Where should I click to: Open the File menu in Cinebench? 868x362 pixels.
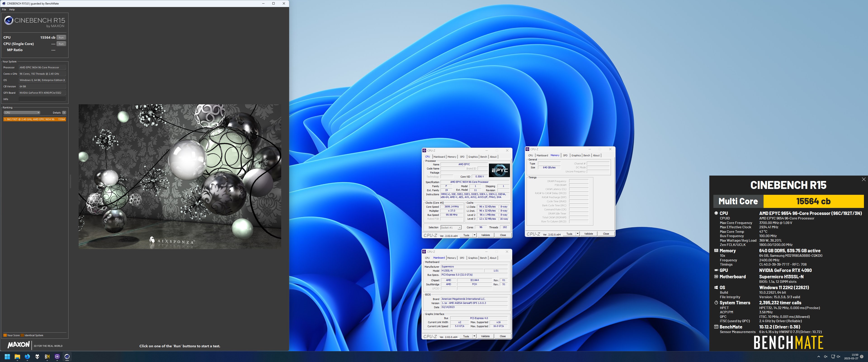click(x=4, y=10)
